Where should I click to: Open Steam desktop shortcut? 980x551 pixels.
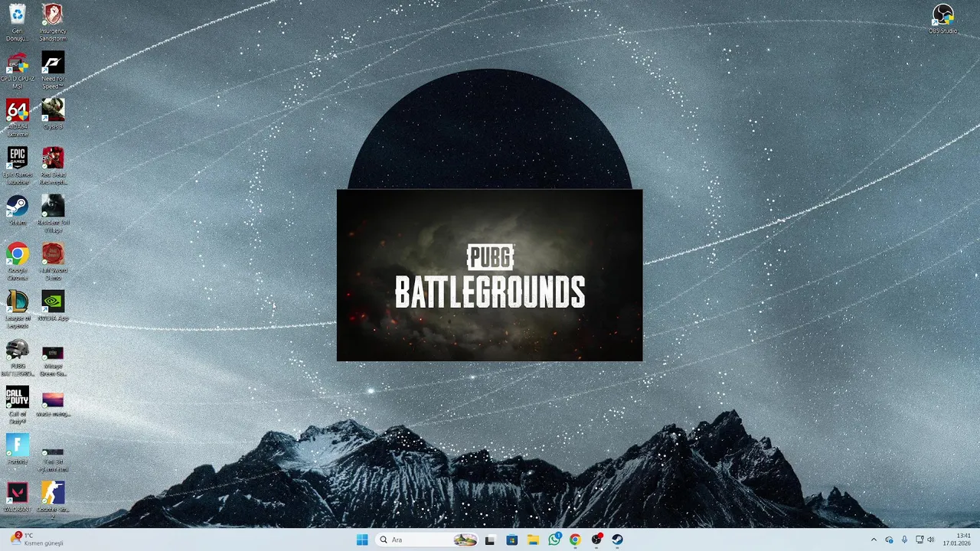(17, 210)
